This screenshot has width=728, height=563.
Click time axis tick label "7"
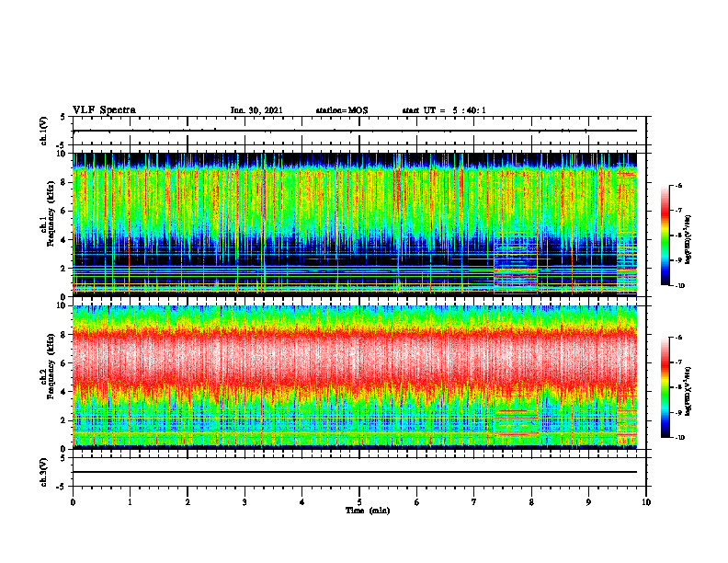tap(474, 501)
